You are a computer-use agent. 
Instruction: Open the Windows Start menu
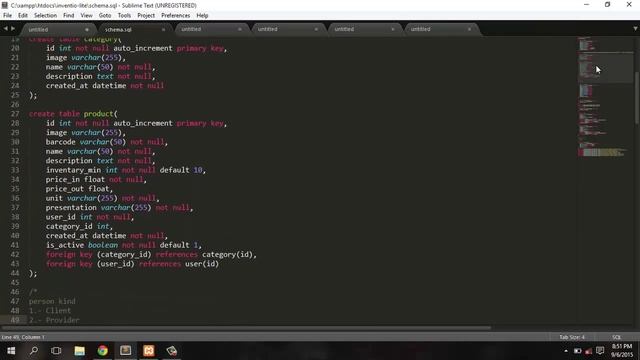point(11,351)
